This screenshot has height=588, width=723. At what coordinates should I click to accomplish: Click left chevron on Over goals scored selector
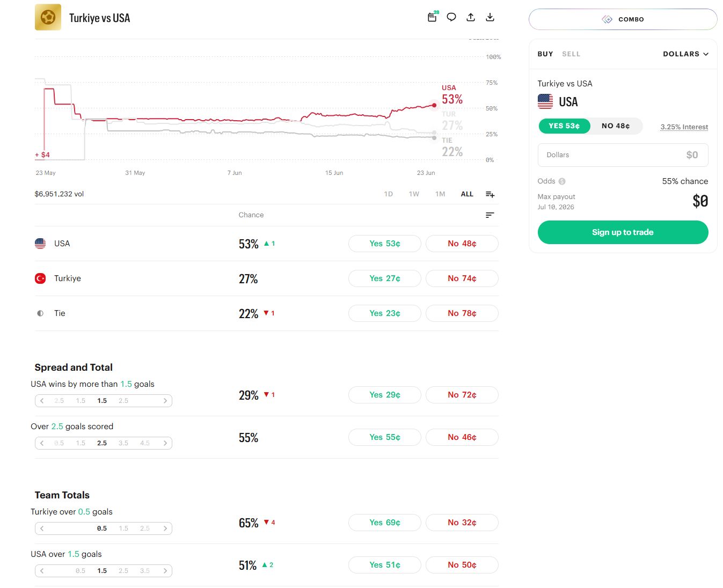tap(42, 443)
